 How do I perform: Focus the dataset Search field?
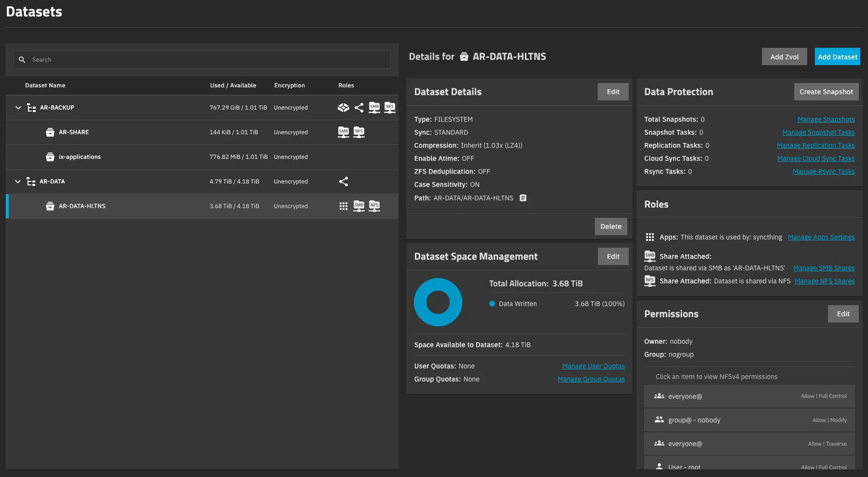(x=207, y=60)
